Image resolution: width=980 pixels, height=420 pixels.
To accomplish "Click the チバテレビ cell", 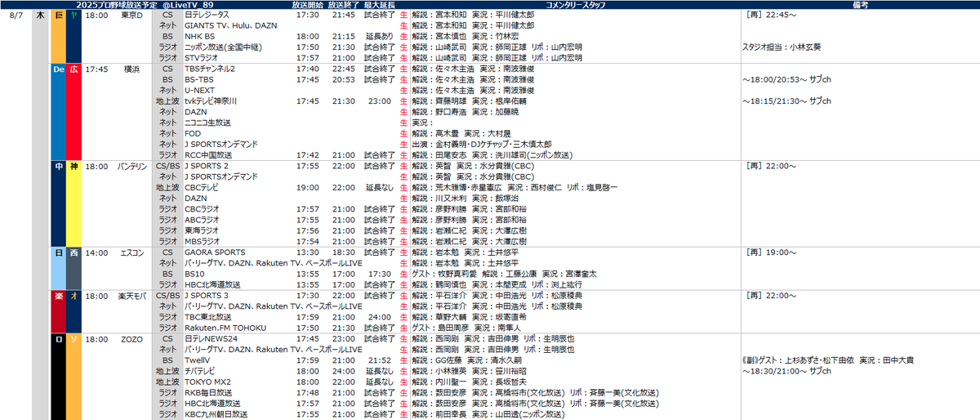I will (x=201, y=371).
